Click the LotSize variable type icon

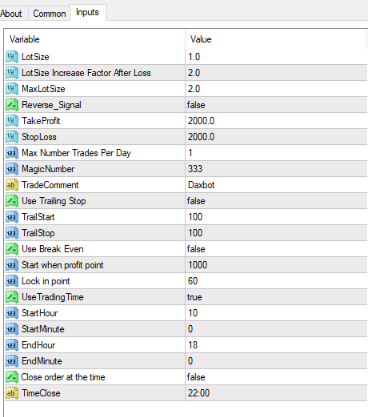coord(12,57)
